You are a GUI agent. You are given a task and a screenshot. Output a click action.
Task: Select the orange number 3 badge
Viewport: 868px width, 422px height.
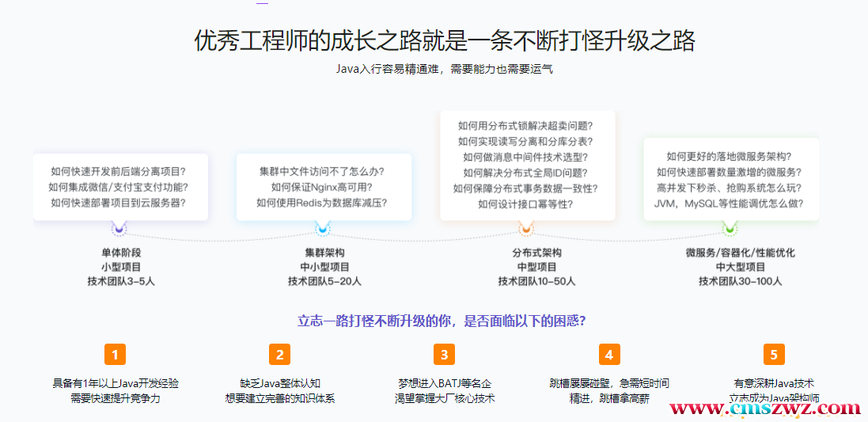pos(444,354)
